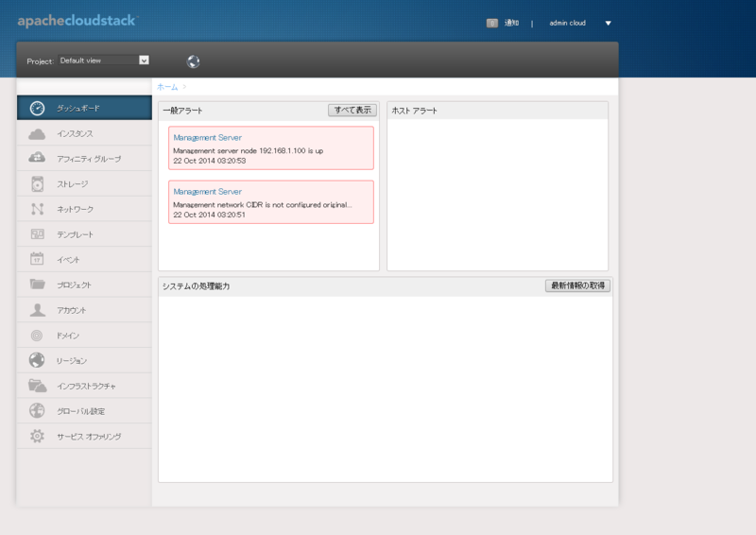Click the 最新情報の取得 refresh button

tap(577, 285)
